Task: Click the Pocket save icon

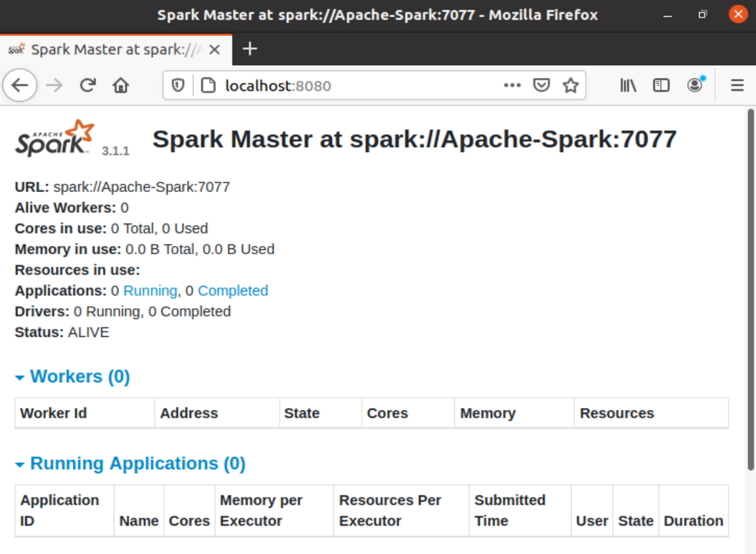Action: 542,85
